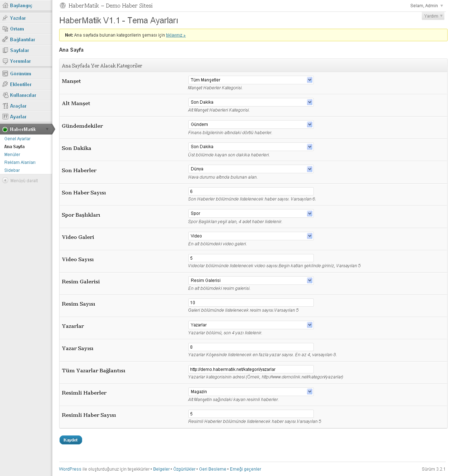Open Sidebar submenu item
Viewport: 453px width, 476px height.
[x=12, y=170]
